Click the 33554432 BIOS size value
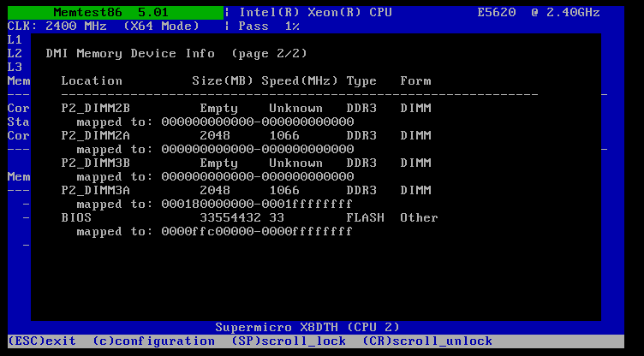 (x=230, y=218)
